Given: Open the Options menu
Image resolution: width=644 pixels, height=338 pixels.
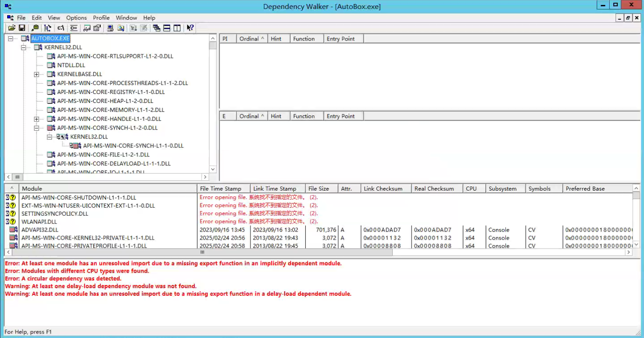Looking at the screenshot, I should point(76,18).
